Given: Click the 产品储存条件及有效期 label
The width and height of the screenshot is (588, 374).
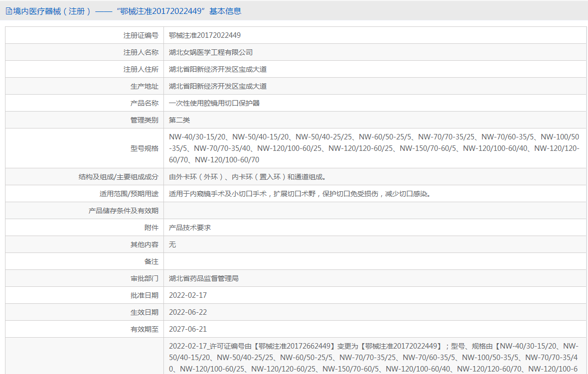Looking at the screenshot, I should [x=124, y=211].
